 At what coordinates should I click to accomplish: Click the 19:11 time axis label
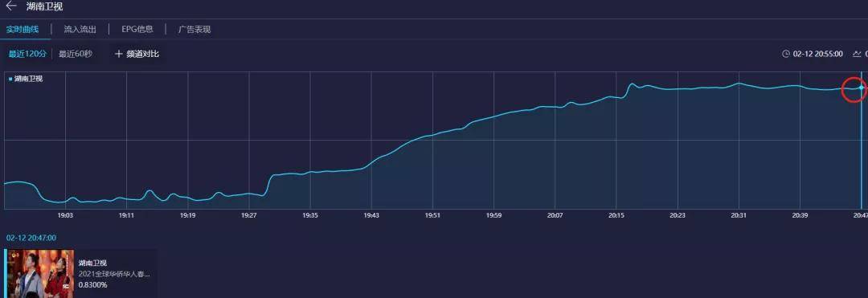(x=126, y=215)
